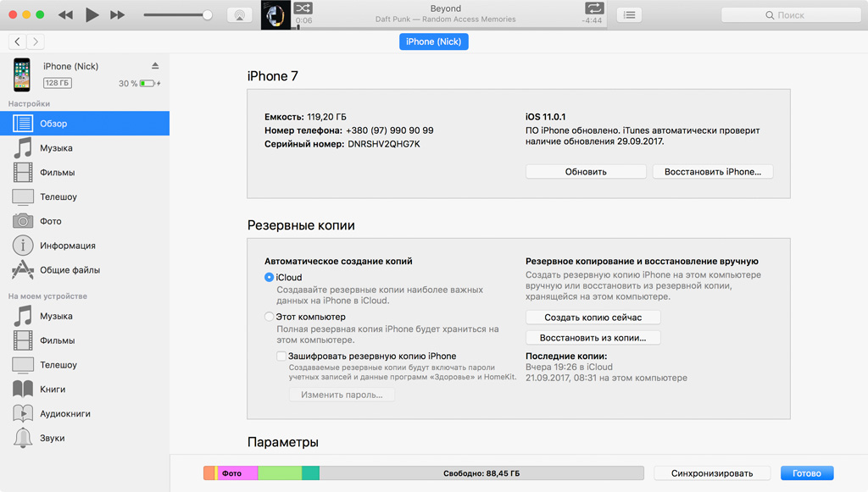Click Восстановить из копии... button

pos(593,337)
